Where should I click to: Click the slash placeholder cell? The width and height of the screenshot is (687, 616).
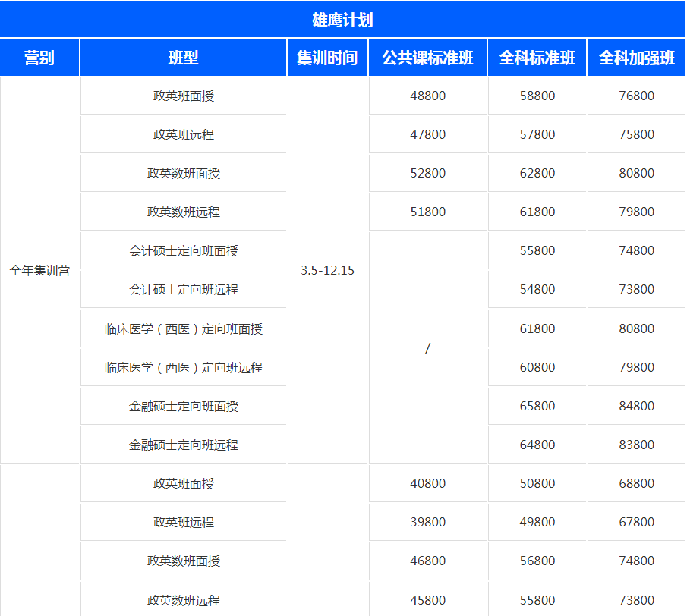click(427, 348)
